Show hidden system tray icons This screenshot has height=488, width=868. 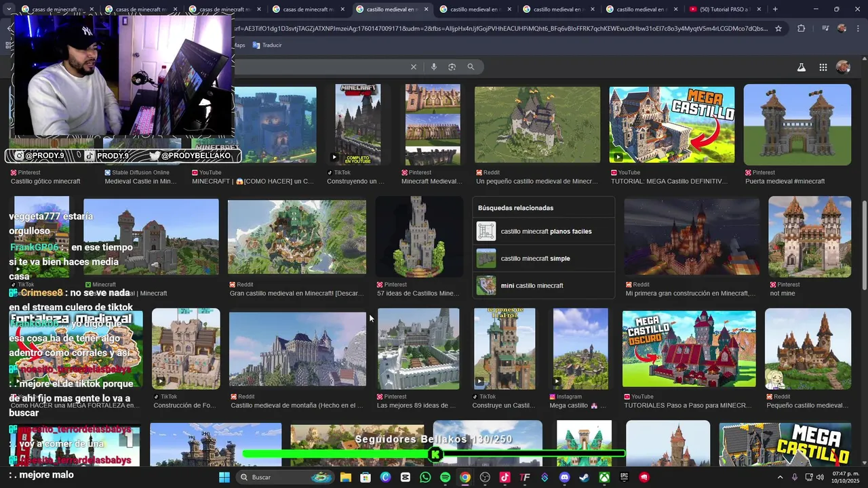(780, 477)
